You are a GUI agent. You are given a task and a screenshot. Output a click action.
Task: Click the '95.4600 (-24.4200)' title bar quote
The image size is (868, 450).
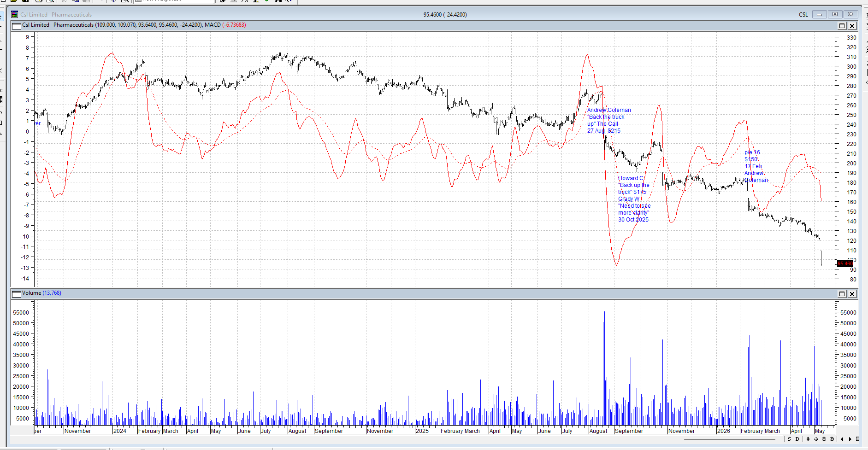tap(445, 15)
